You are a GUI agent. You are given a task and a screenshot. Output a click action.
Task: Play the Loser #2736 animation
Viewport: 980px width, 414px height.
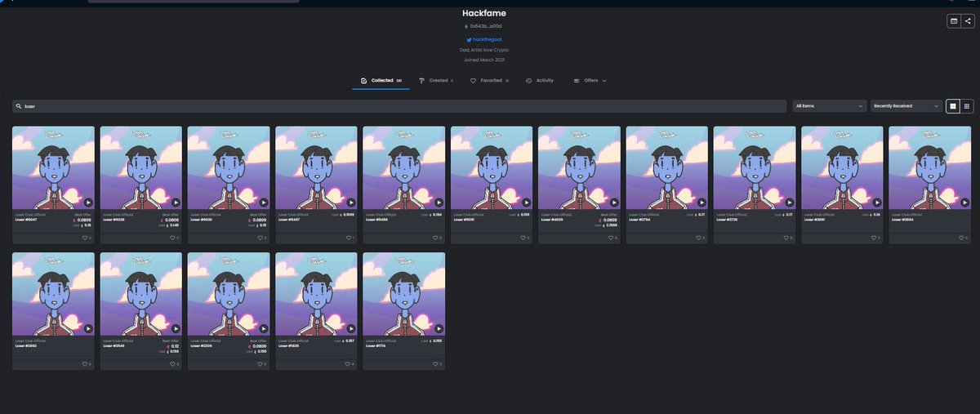[789, 203]
